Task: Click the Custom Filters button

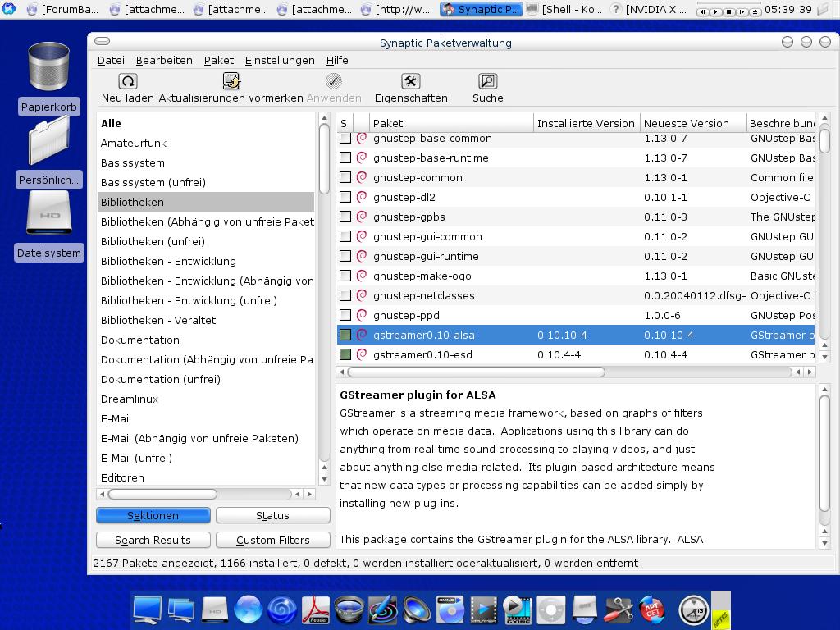Action: point(272,540)
